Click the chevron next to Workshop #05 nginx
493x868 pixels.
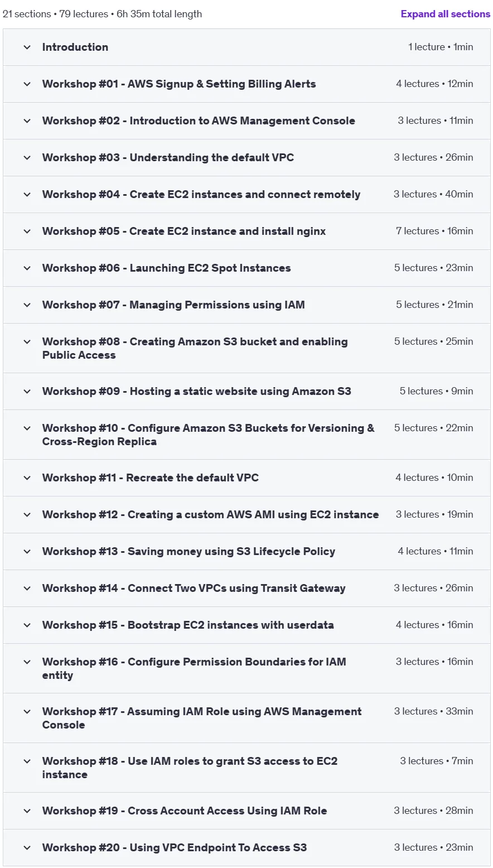click(27, 232)
